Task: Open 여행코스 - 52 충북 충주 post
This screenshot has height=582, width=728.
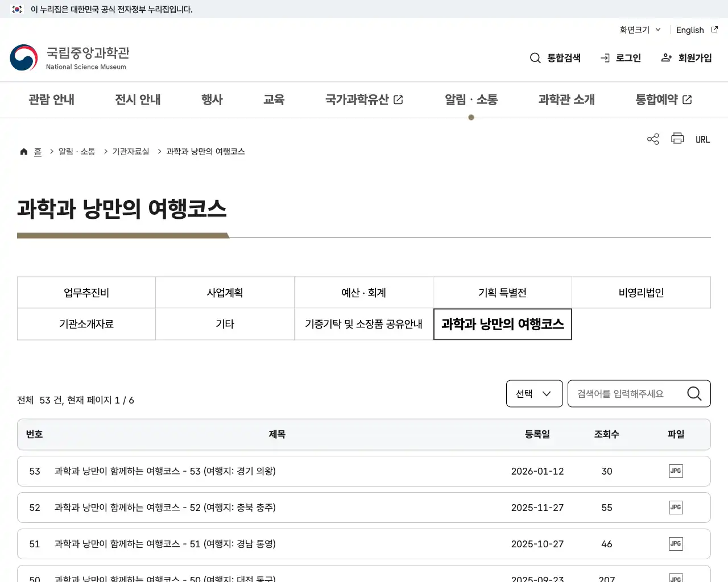Action: (165, 508)
